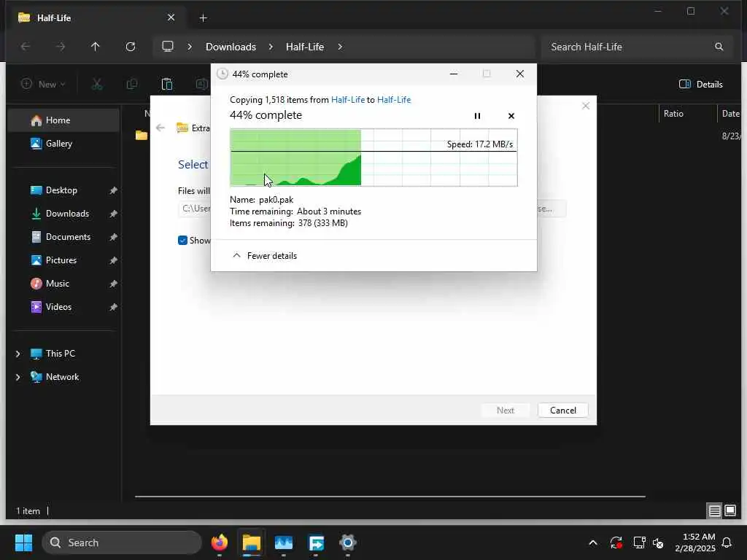Open the New dropdown menu
Screen dimensions: 747x560
pos(43,85)
